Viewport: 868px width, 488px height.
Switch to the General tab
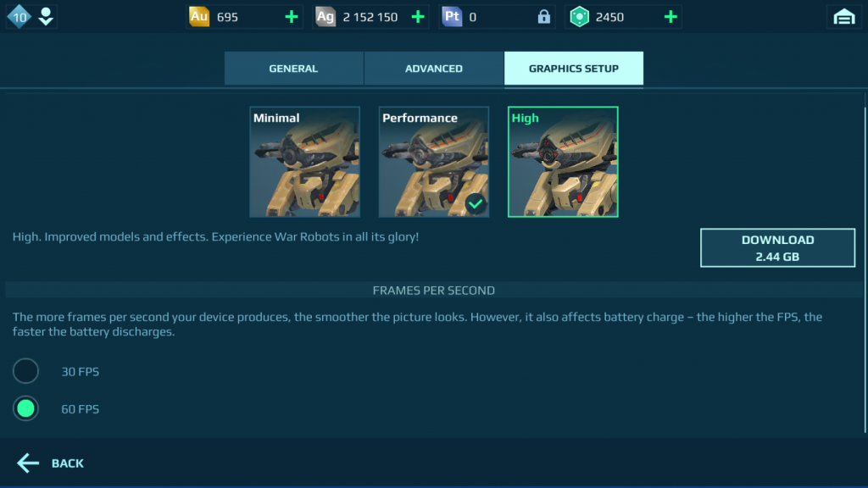(x=293, y=69)
